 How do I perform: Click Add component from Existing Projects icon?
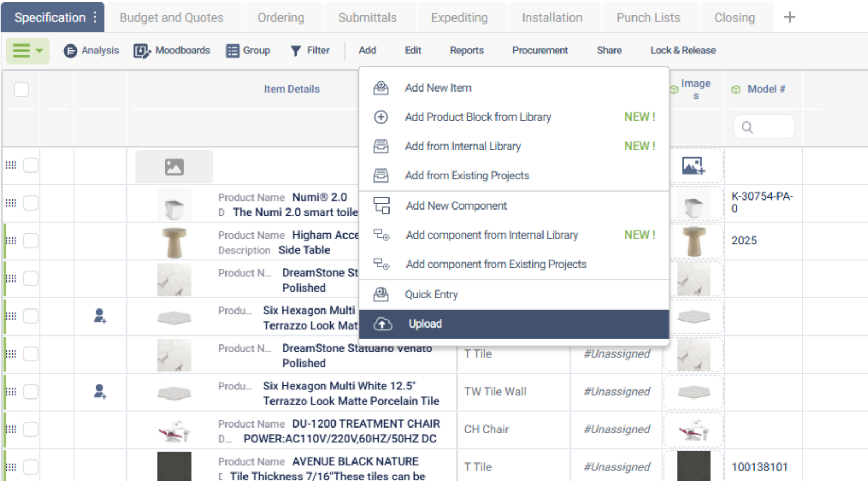382,264
